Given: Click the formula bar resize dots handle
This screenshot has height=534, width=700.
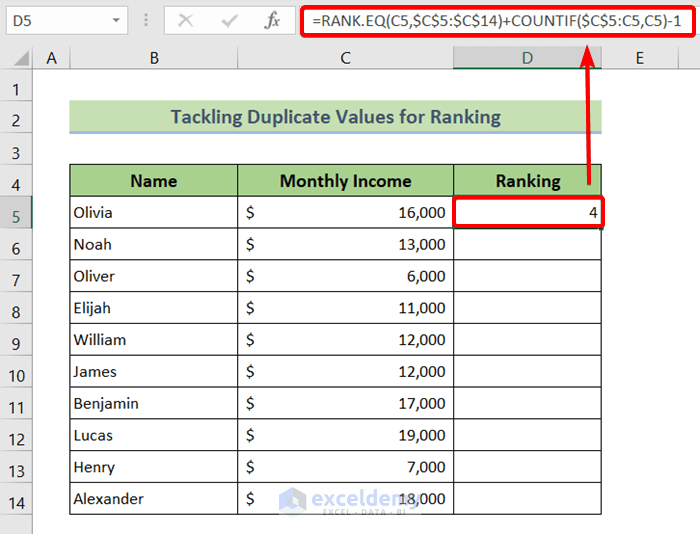Looking at the screenshot, I should [146, 21].
